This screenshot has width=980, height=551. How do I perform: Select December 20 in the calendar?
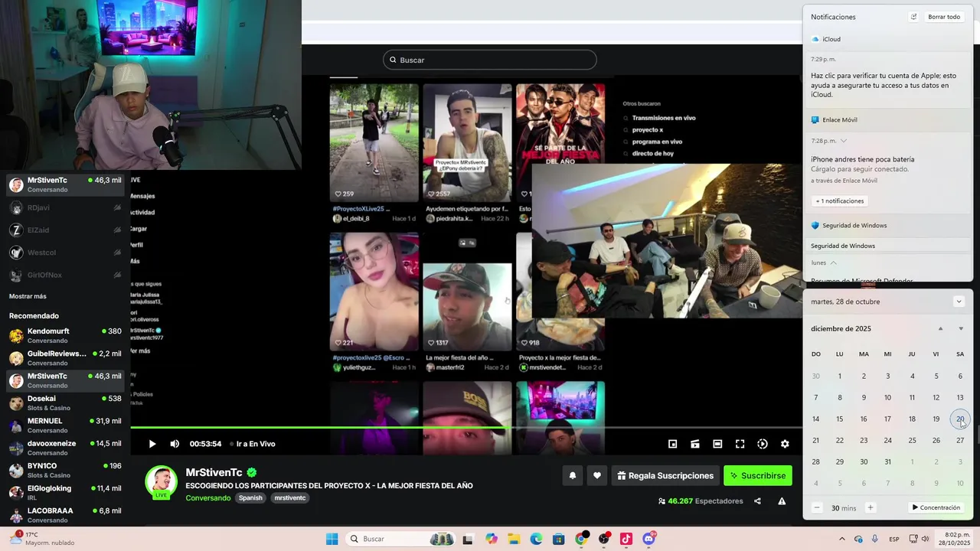pos(960,419)
